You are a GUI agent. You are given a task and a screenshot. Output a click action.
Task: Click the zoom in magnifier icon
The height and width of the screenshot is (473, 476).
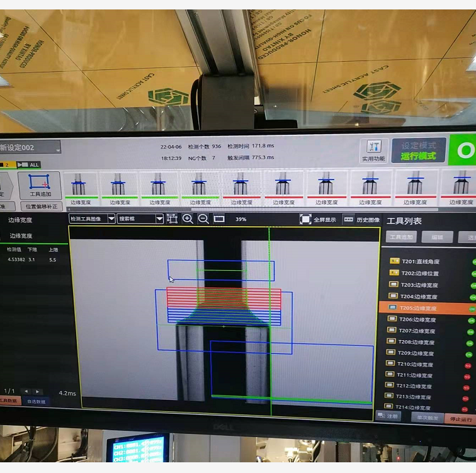[188, 219]
